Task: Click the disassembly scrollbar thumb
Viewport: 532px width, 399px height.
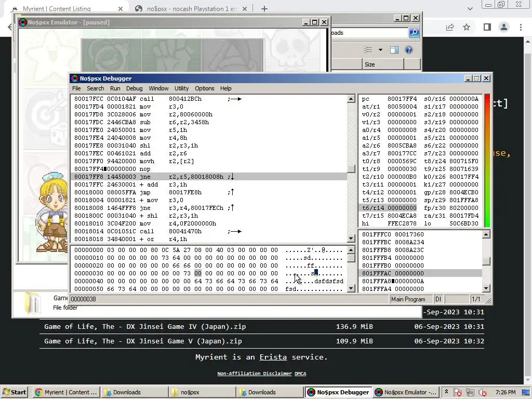Action: tap(351, 169)
